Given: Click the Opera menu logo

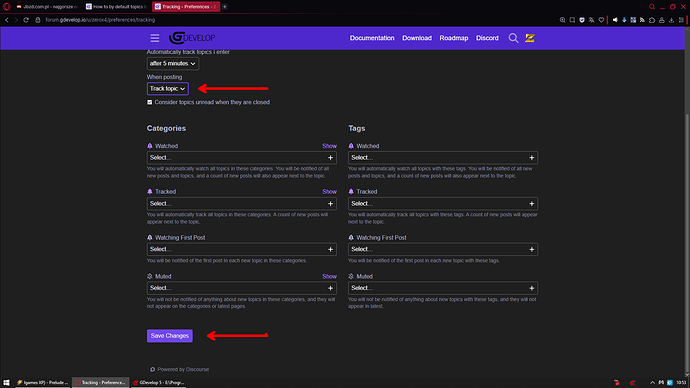Looking at the screenshot, I should click(7, 7).
